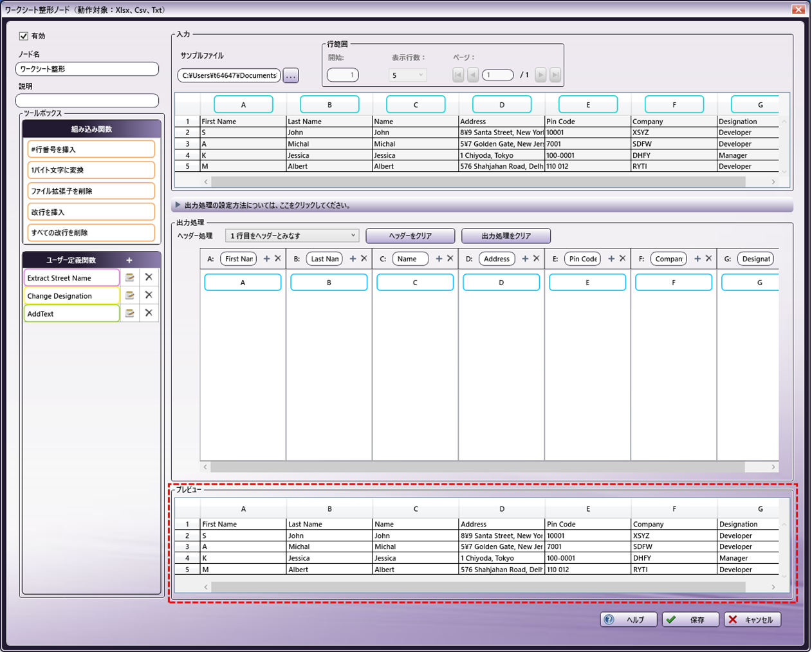Delete the Change Designation function
Viewport: 812px width, 652px height.
(149, 295)
